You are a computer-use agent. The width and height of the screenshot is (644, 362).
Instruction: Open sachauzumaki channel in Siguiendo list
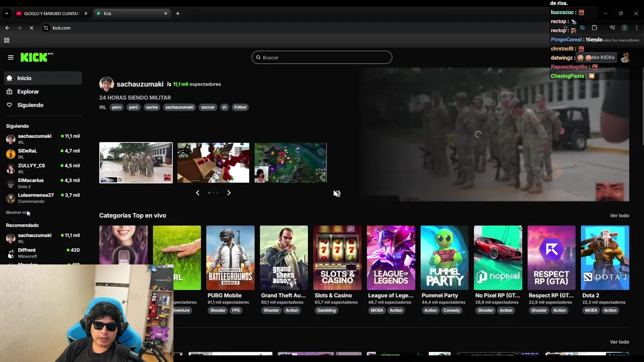(x=43, y=139)
